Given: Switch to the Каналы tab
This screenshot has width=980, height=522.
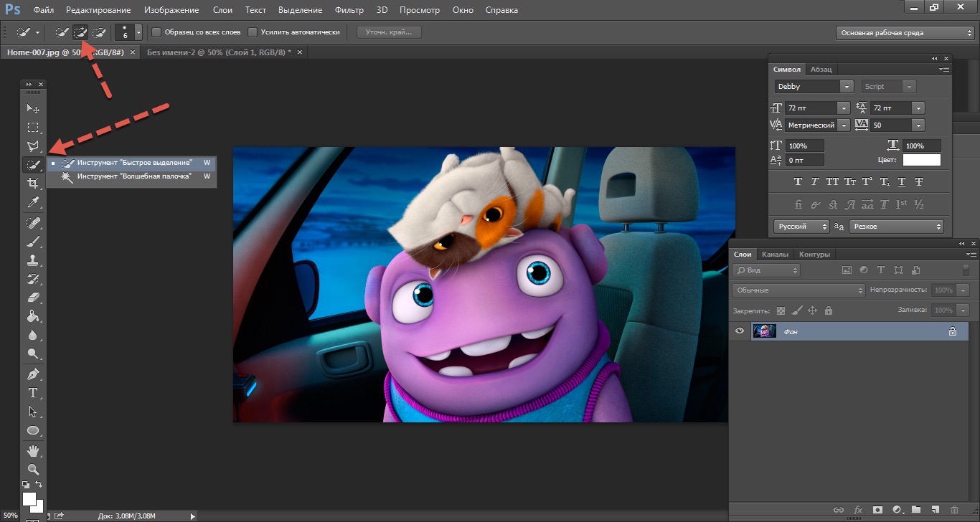Looking at the screenshot, I should coord(775,254).
